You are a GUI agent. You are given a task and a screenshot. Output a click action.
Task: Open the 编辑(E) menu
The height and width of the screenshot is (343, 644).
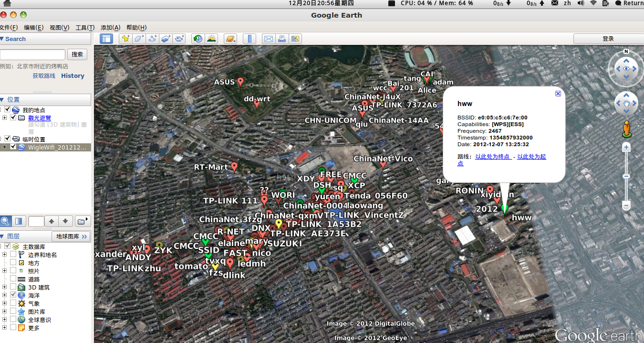pos(33,28)
